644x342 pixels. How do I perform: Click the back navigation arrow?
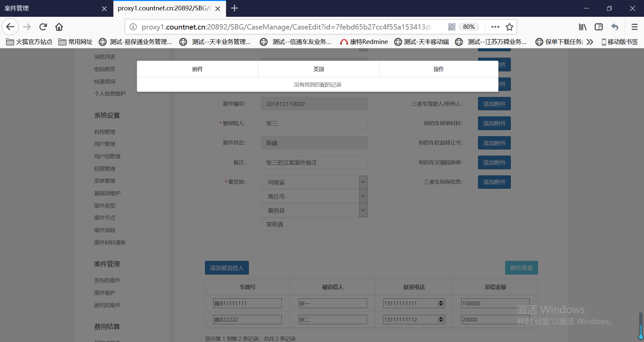click(10, 27)
